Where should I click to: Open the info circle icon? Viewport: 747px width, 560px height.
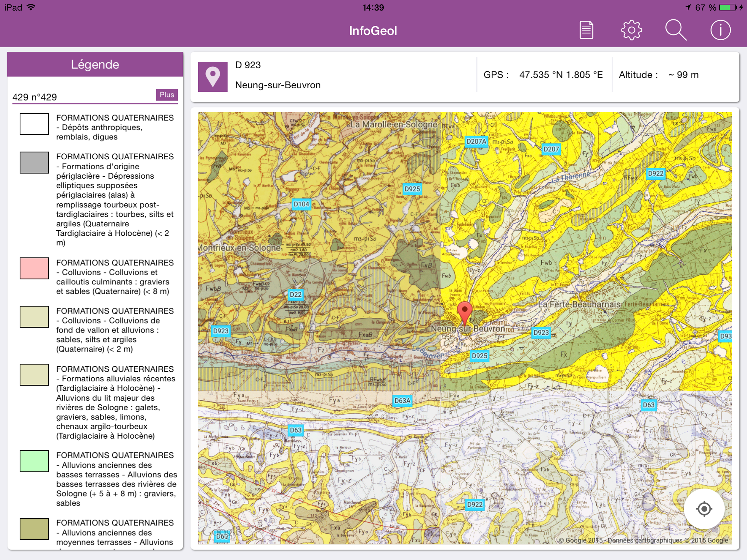[720, 30]
